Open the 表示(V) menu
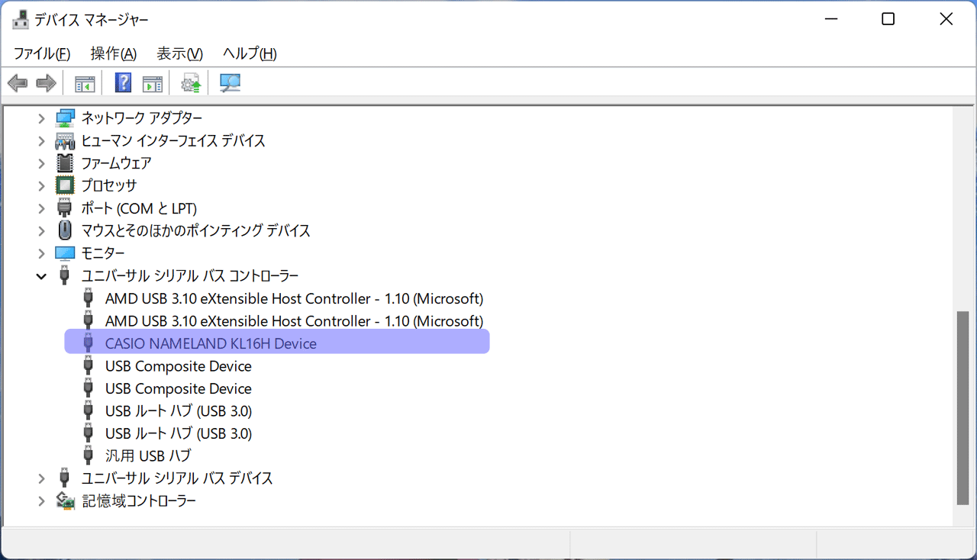 click(x=179, y=53)
